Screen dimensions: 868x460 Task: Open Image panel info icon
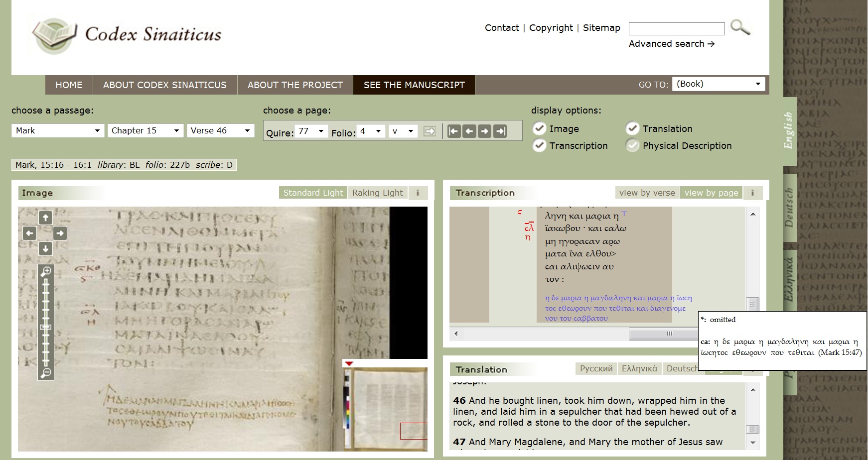[x=418, y=193]
